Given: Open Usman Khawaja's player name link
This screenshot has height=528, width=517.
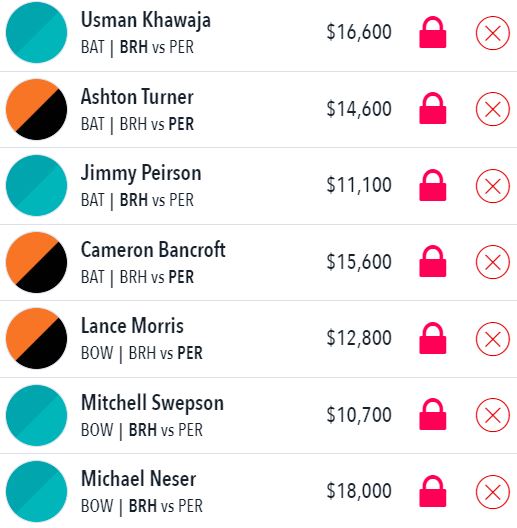Looking at the screenshot, I should (x=146, y=20).
